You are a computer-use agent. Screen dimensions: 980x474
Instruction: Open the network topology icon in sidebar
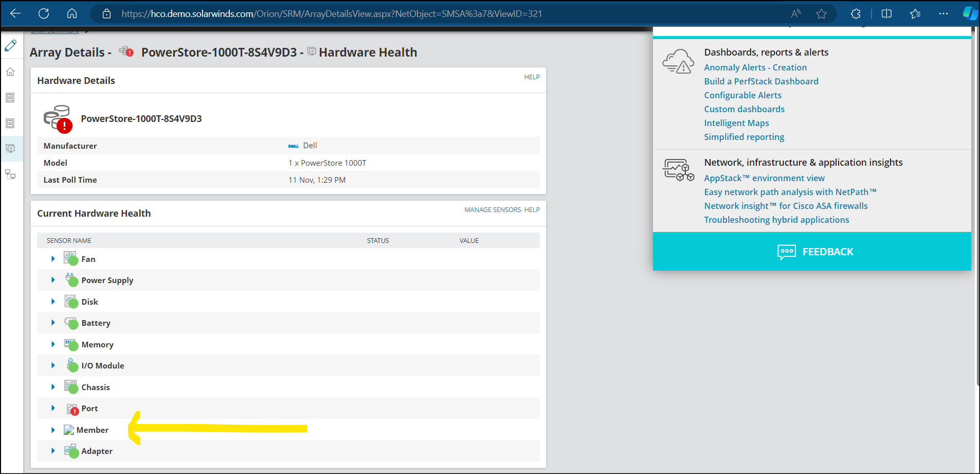(x=10, y=174)
